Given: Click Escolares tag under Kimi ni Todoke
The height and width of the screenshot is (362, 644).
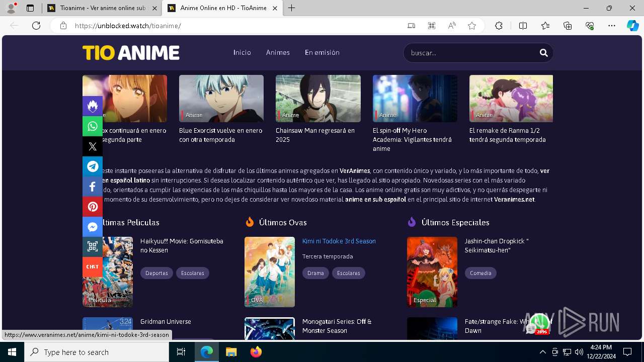Looking at the screenshot, I should click(x=349, y=273).
